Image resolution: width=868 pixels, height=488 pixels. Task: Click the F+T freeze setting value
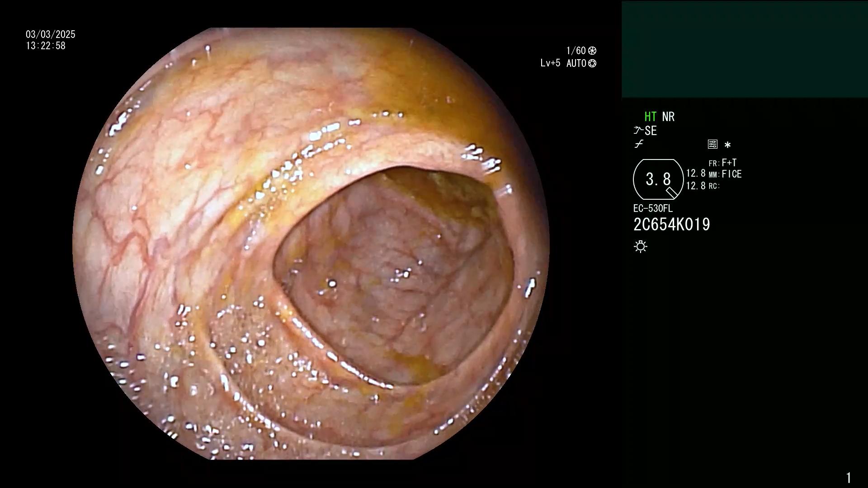(x=729, y=163)
